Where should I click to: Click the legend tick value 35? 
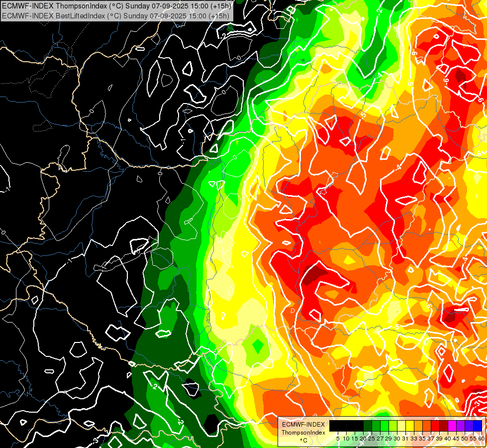[423, 439]
